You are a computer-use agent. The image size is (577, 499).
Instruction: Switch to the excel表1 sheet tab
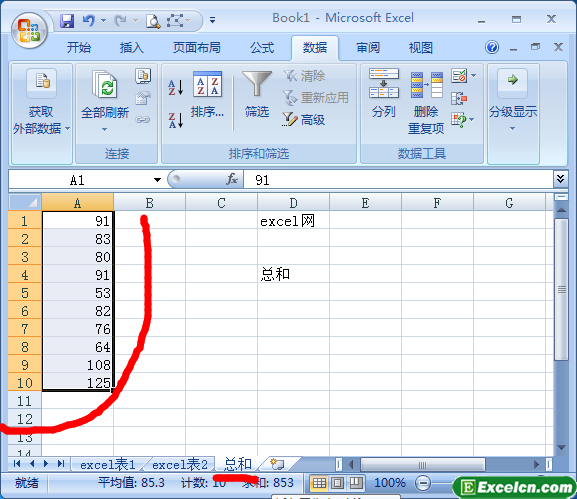(107, 465)
